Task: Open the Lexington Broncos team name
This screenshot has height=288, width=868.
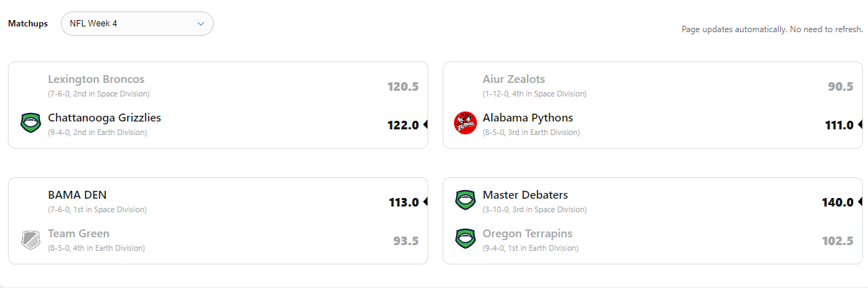Action: (x=96, y=79)
